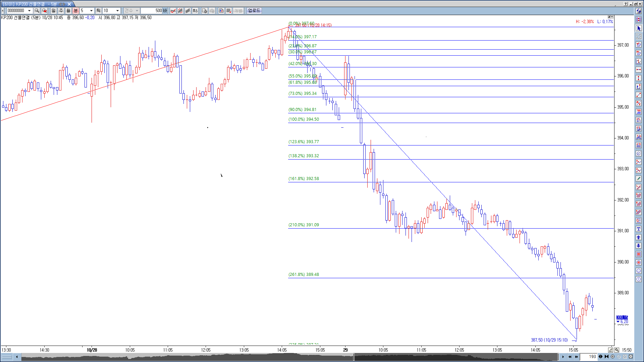Click the Text tool in right sidebar

pyautogui.click(x=639, y=229)
